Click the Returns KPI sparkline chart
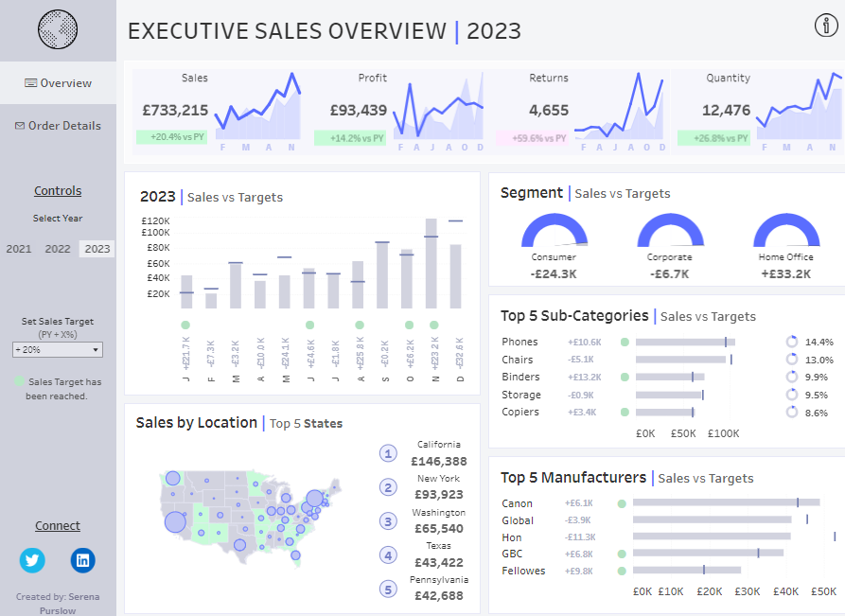The height and width of the screenshot is (616, 845). click(619, 106)
